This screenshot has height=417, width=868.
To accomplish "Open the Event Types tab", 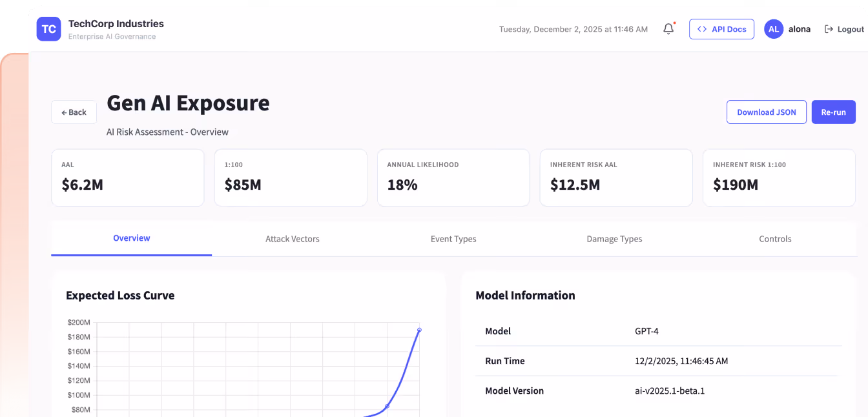I will 453,239.
